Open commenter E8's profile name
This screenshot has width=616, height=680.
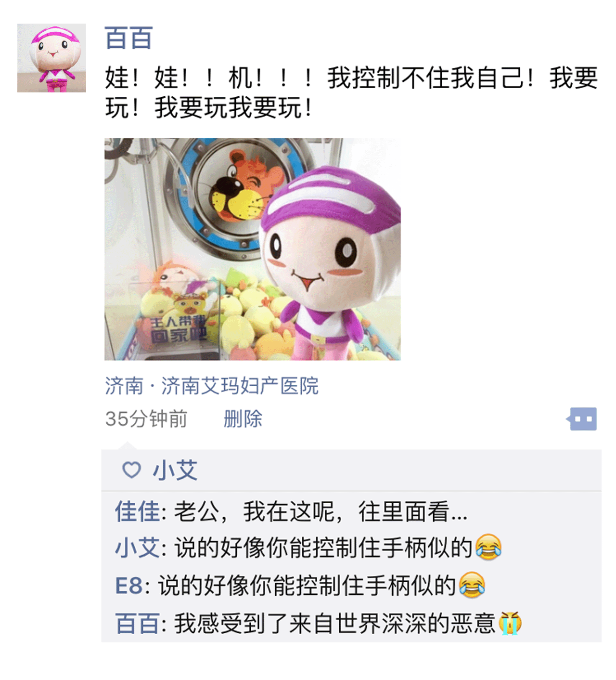click(x=129, y=586)
